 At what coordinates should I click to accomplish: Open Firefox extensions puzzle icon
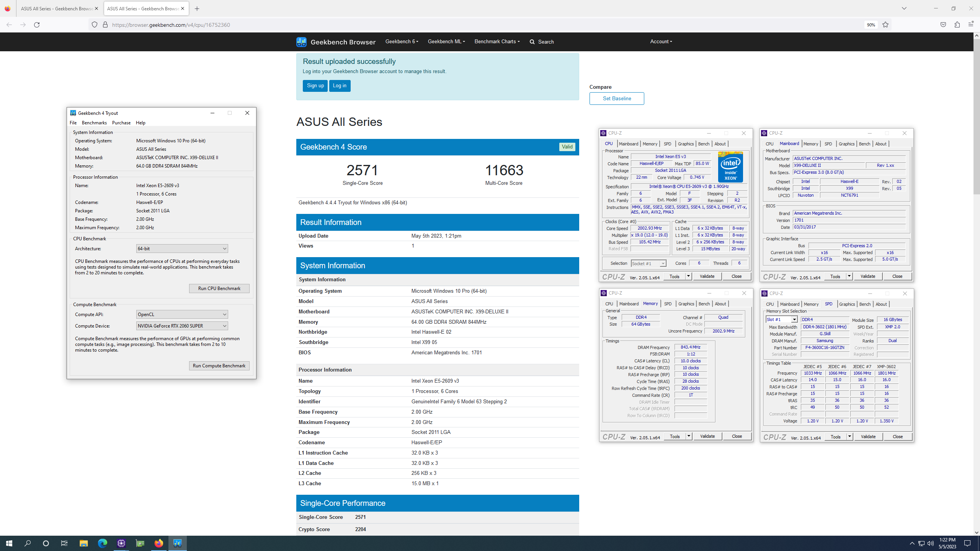(957, 25)
